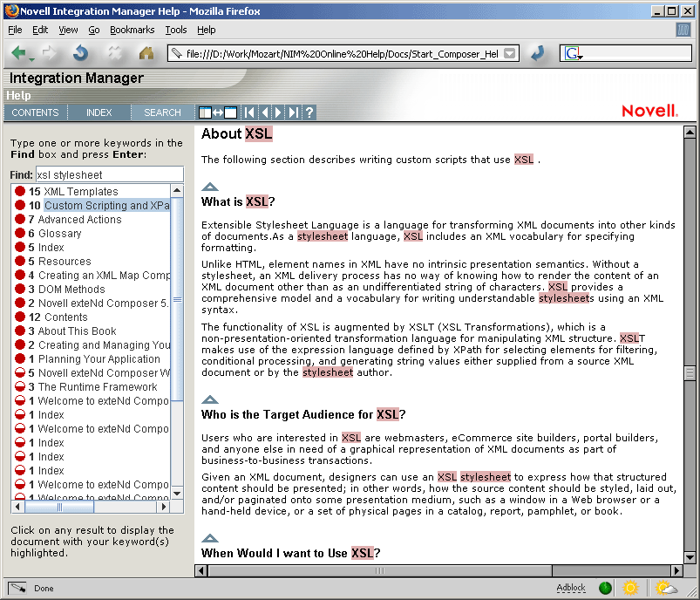
Task: Open the View menu
Action: pos(68,30)
